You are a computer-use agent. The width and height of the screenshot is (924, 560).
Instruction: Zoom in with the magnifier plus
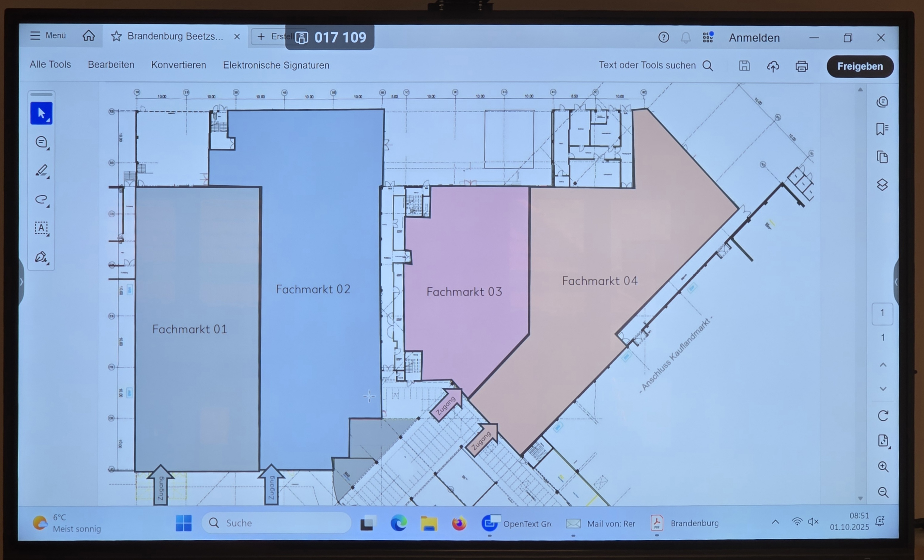(883, 467)
